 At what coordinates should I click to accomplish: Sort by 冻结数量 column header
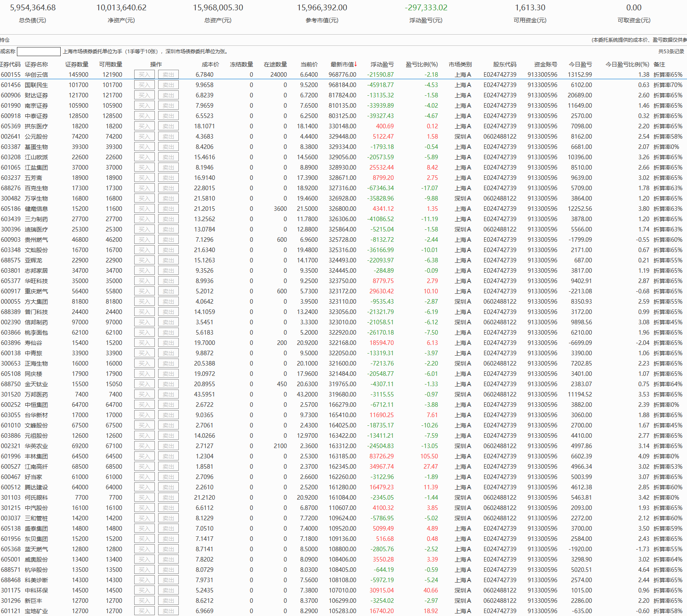(x=242, y=64)
